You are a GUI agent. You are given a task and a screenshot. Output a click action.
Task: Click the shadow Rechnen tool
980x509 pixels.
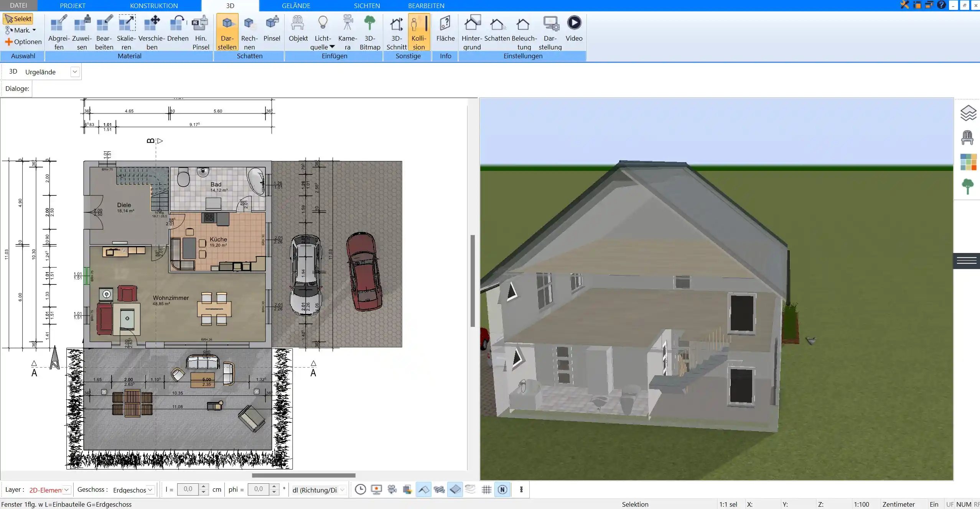point(249,32)
